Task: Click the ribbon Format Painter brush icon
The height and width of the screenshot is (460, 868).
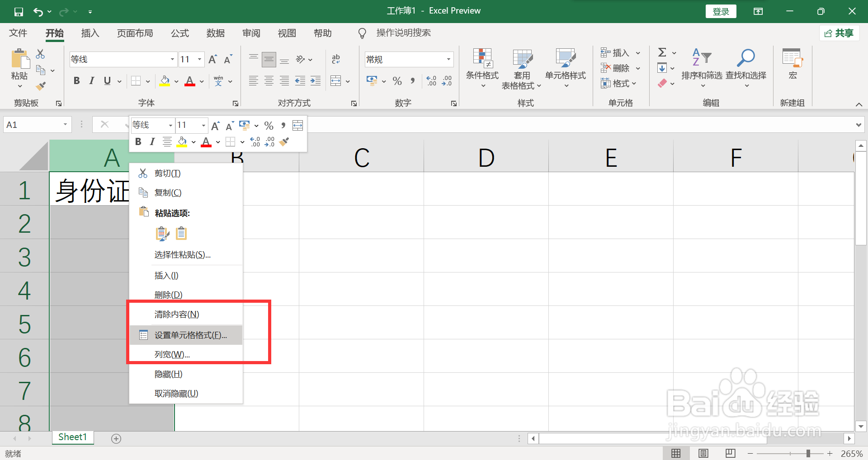Action: [41, 85]
